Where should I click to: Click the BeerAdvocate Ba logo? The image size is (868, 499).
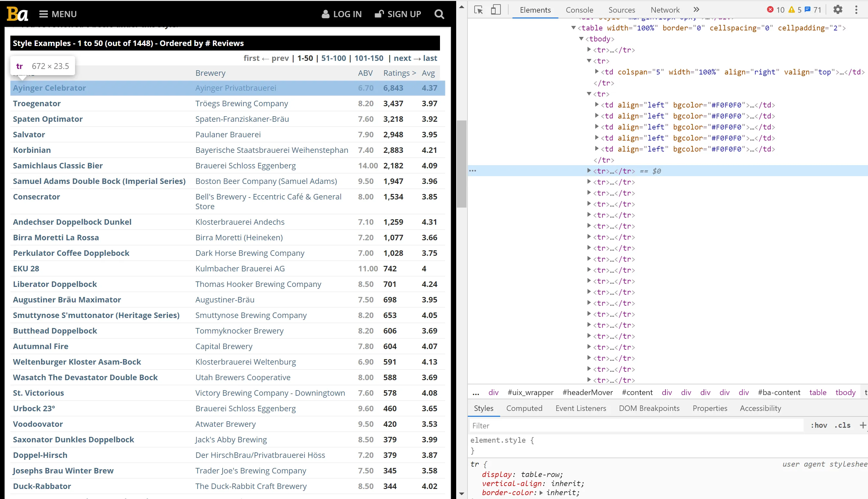[17, 14]
